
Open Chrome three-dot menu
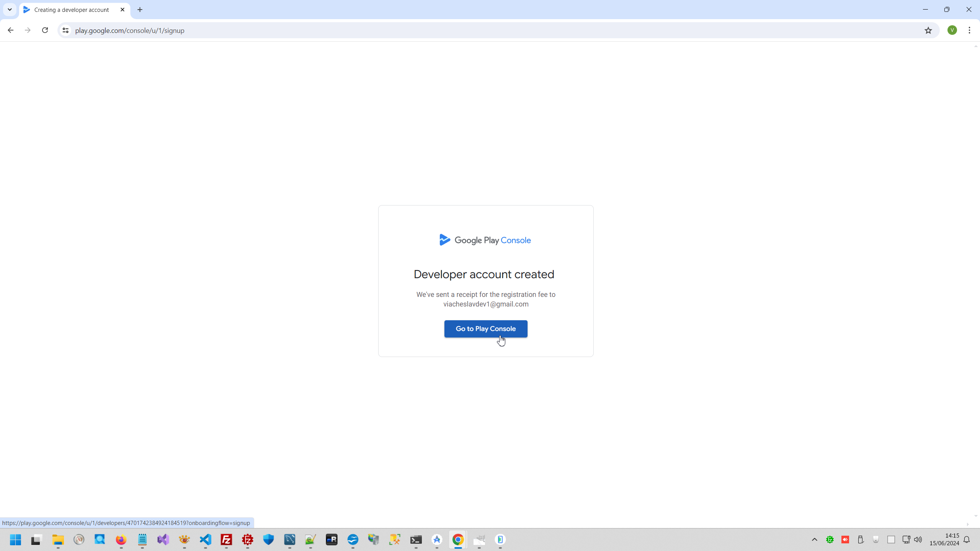(969, 30)
